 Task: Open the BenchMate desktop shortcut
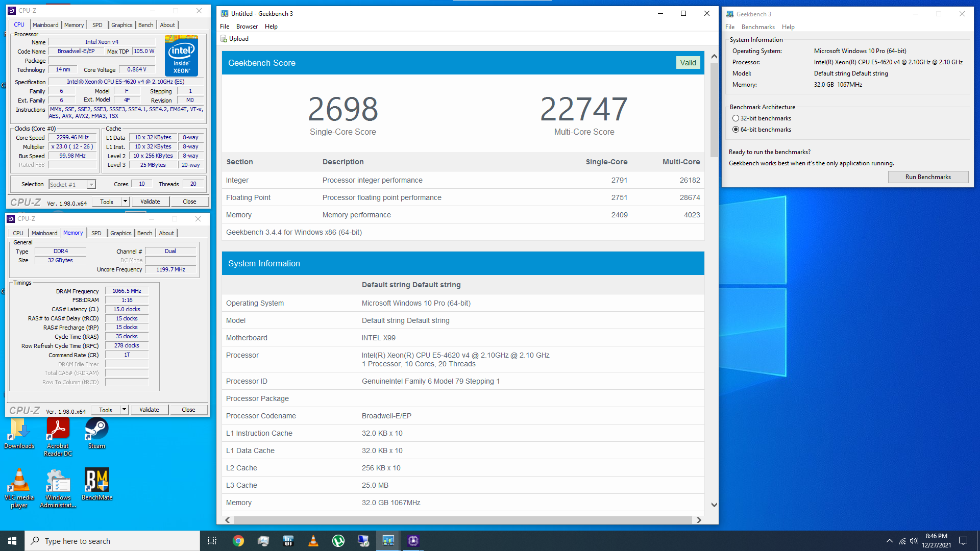click(96, 485)
